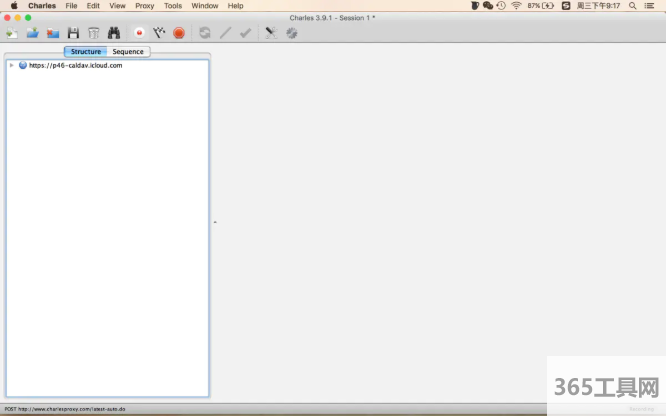Save the session with the floppy disk icon

73,33
